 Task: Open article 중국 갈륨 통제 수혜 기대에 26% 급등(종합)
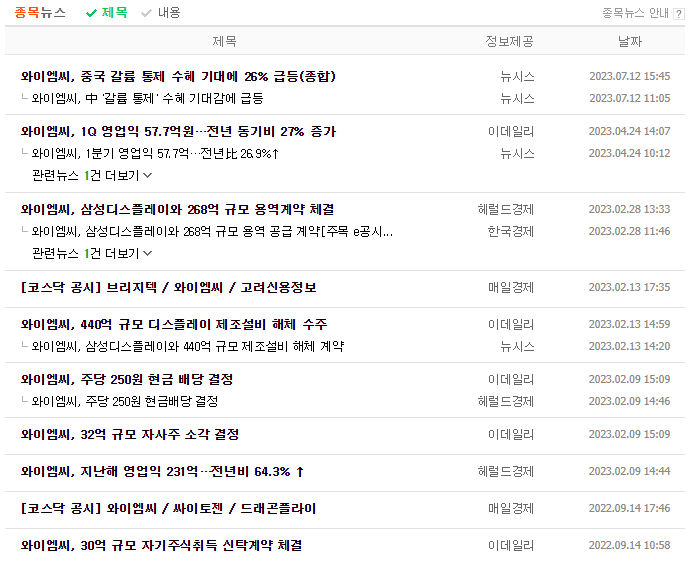[178, 76]
